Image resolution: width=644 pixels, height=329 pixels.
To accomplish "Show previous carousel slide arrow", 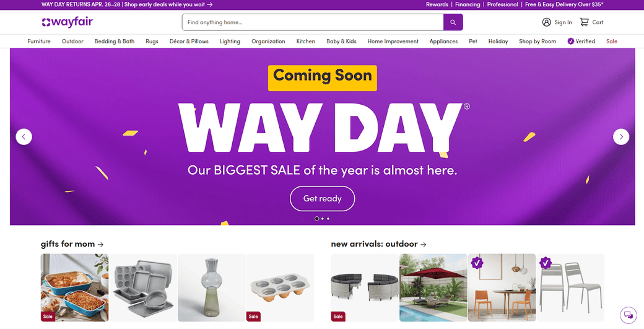I will (x=24, y=137).
